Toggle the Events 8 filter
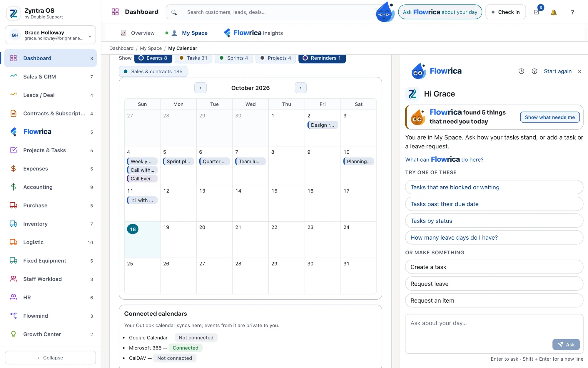588x368 pixels. tap(153, 58)
